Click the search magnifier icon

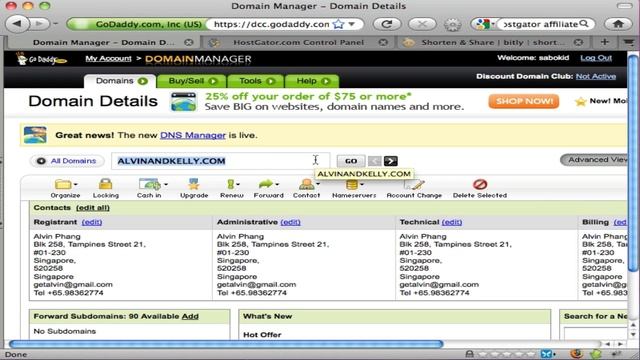click(x=584, y=24)
